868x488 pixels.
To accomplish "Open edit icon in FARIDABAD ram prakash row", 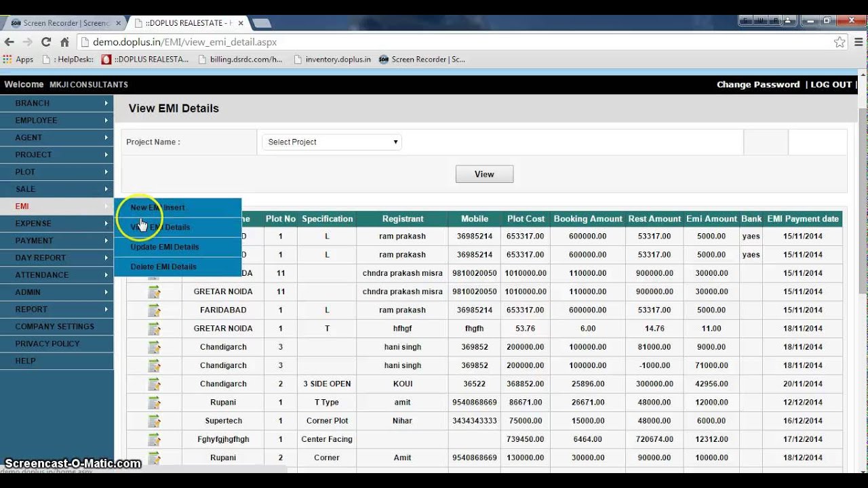I will (x=155, y=310).
